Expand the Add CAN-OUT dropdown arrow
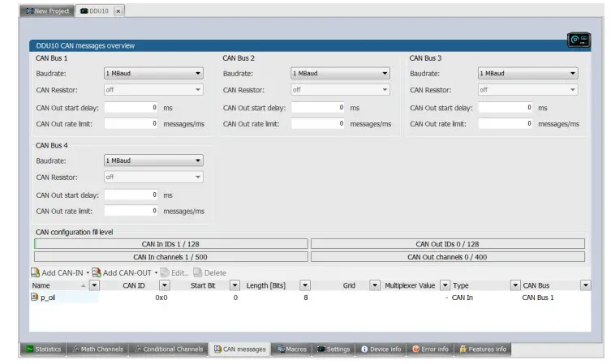The image size is (611, 364). coord(156,273)
